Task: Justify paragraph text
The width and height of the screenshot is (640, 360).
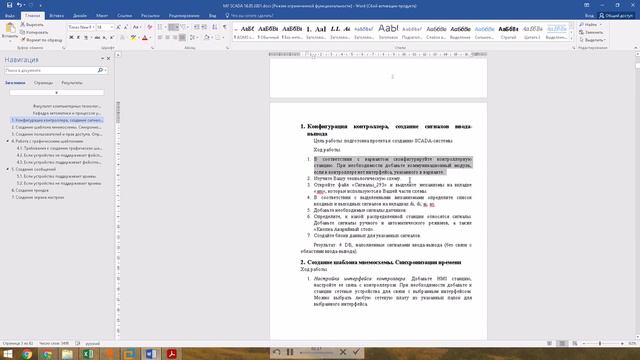Action: coord(182,38)
